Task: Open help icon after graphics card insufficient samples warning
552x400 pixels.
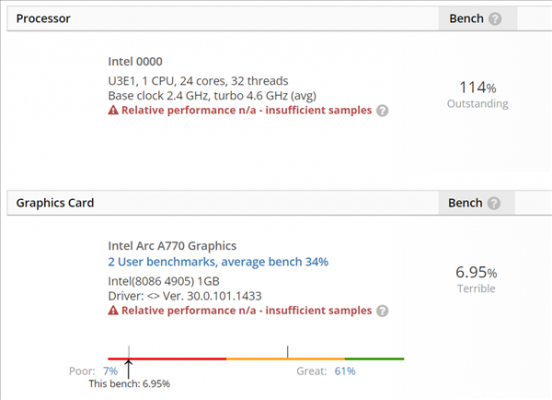Action: [382, 311]
